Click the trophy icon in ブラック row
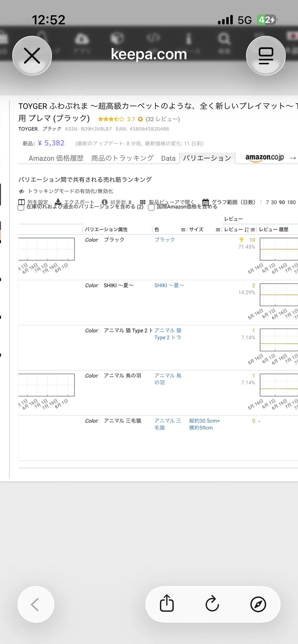Viewport: 298px width, 644px height. (x=241, y=240)
